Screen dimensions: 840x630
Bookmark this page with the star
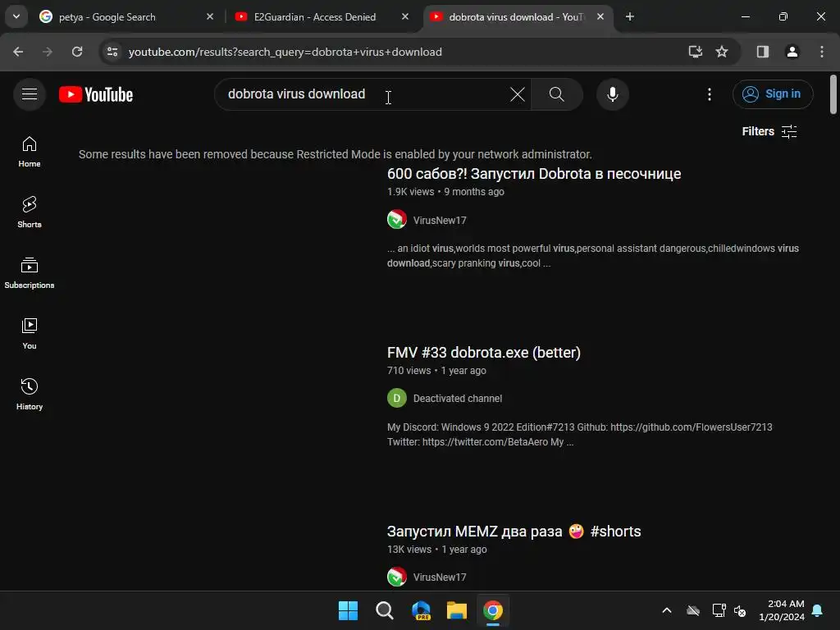tap(722, 52)
